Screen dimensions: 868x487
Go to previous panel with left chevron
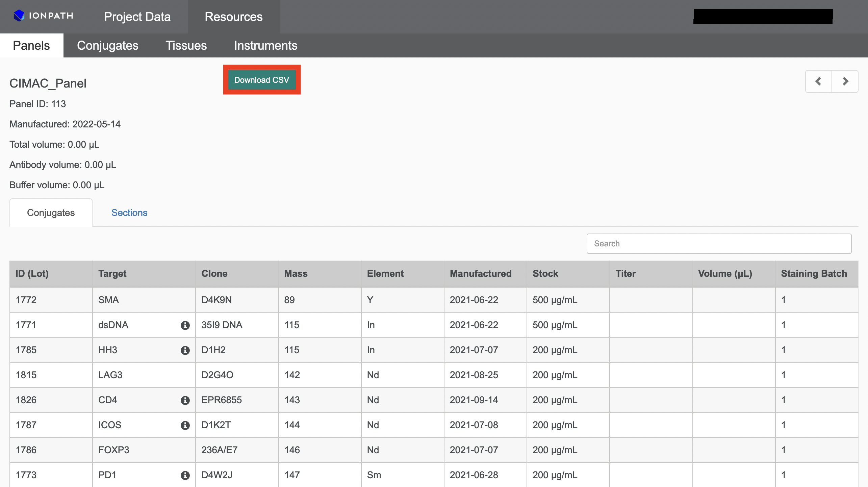click(x=818, y=81)
